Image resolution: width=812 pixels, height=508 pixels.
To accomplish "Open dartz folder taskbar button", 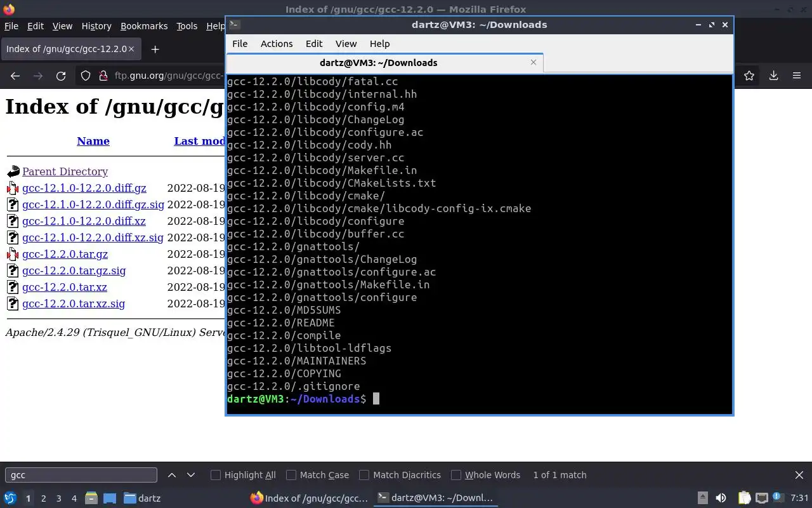I will tap(142, 498).
